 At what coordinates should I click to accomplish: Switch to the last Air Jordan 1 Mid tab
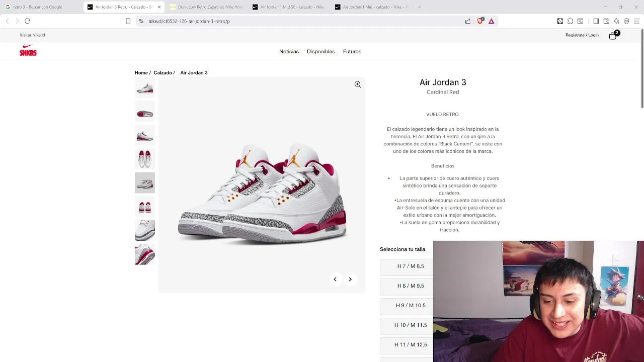(371, 7)
